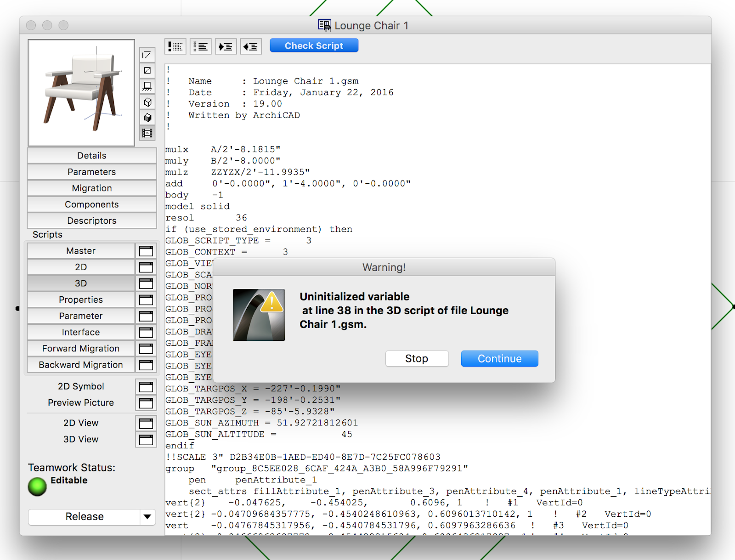Screen dimensions: 735x560
Task: Open Master script in separate window
Action: 146,251
